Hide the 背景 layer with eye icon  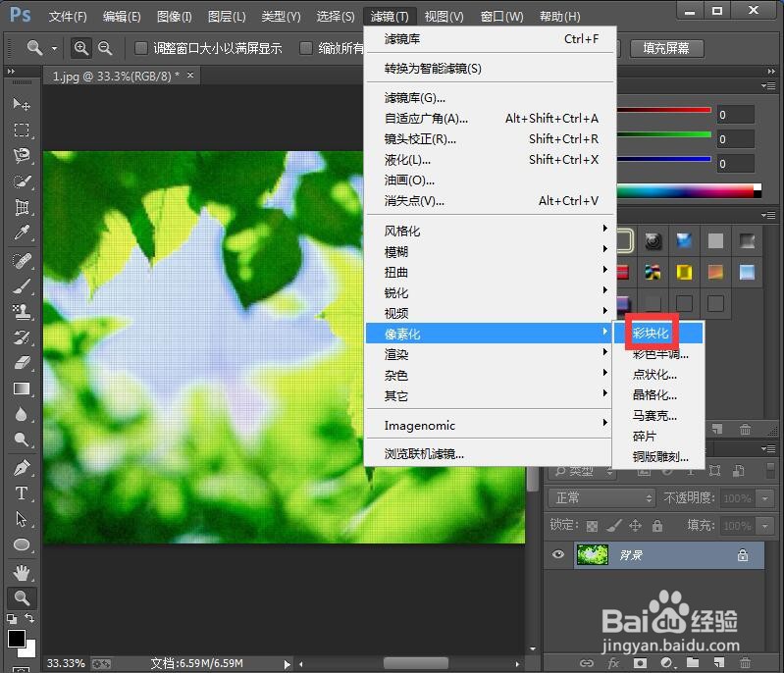tap(558, 554)
